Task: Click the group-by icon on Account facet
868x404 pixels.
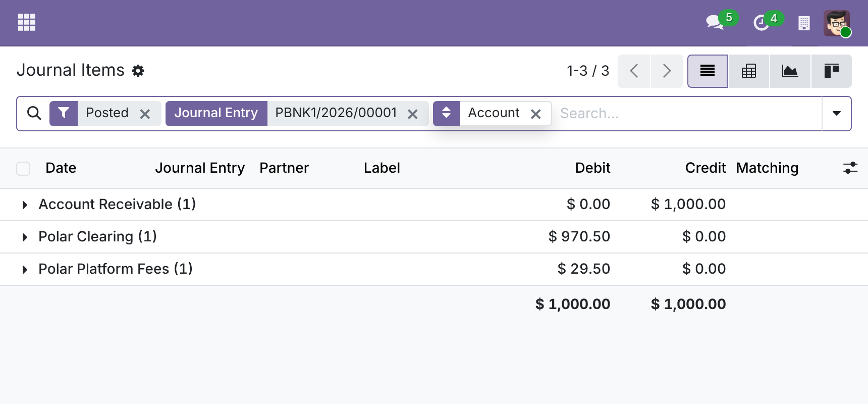Action: point(447,113)
